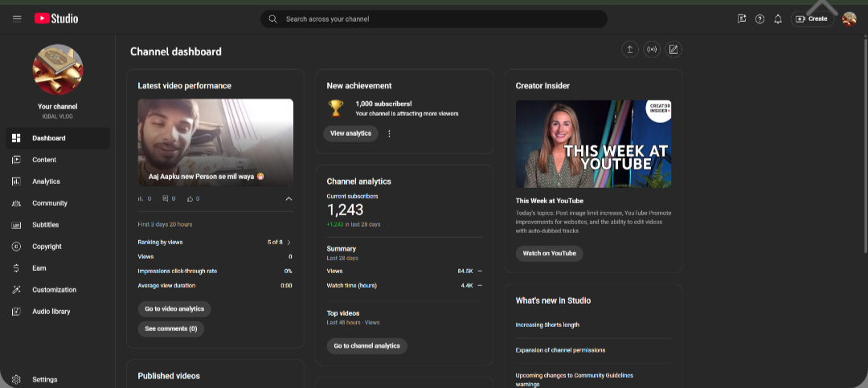Open the channel feedback icon in header
The height and width of the screenshot is (388, 868).
[741, 18]
